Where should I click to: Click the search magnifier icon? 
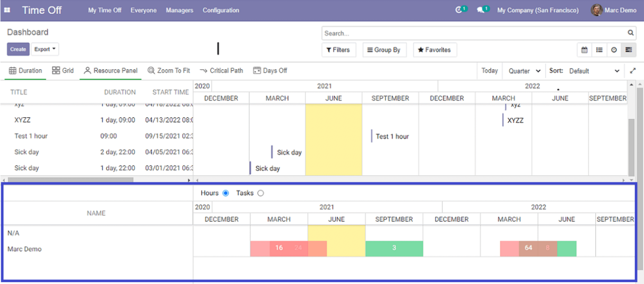pos(630,33)
